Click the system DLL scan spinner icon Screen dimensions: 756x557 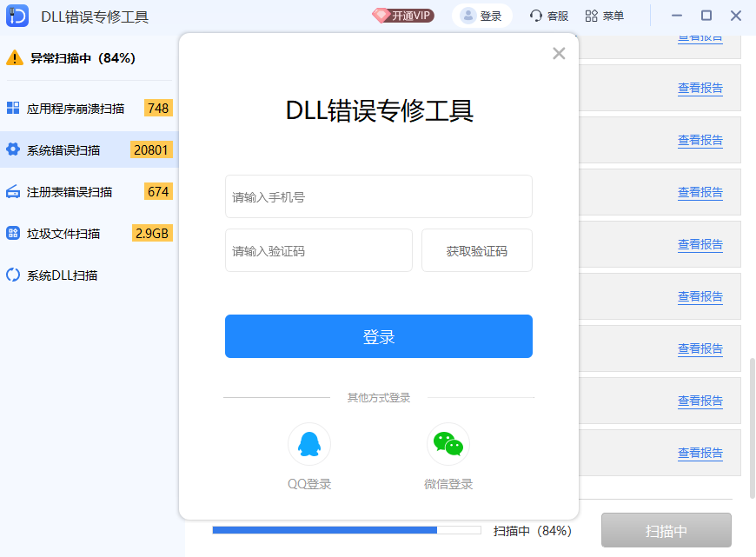pyautogui.click(x=13, y=275)
